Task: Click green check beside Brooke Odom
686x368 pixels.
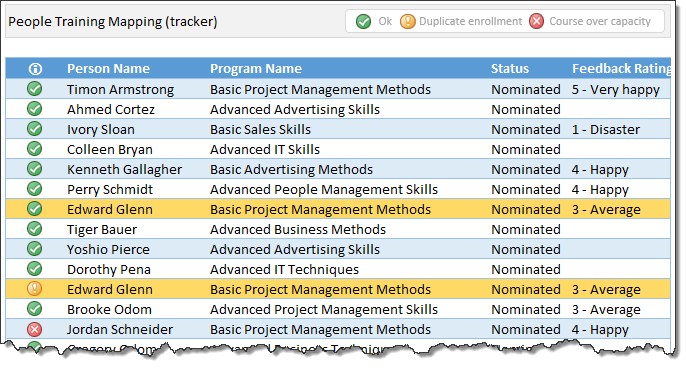Action: tap(35, 309)
